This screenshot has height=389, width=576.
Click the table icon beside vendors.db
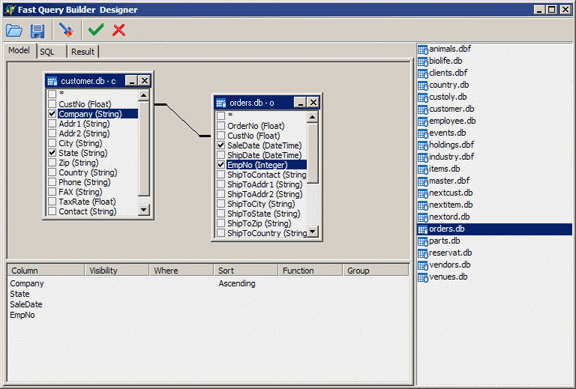pos(423,265)
